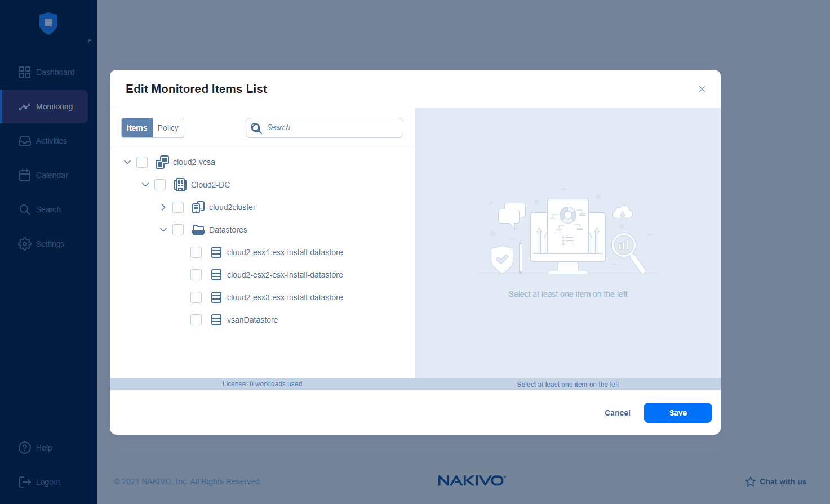Click the Save button
830x504 pixels.
tap(678, 413)
